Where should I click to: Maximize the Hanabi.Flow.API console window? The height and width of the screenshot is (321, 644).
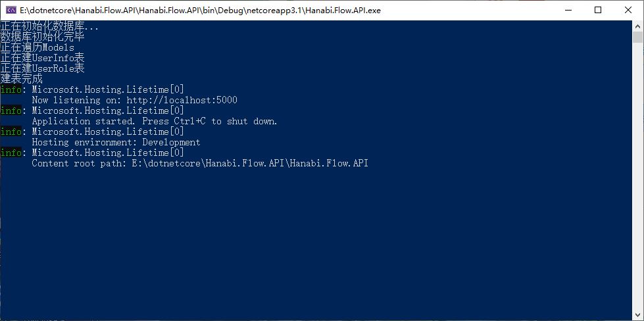pos(598,11)
